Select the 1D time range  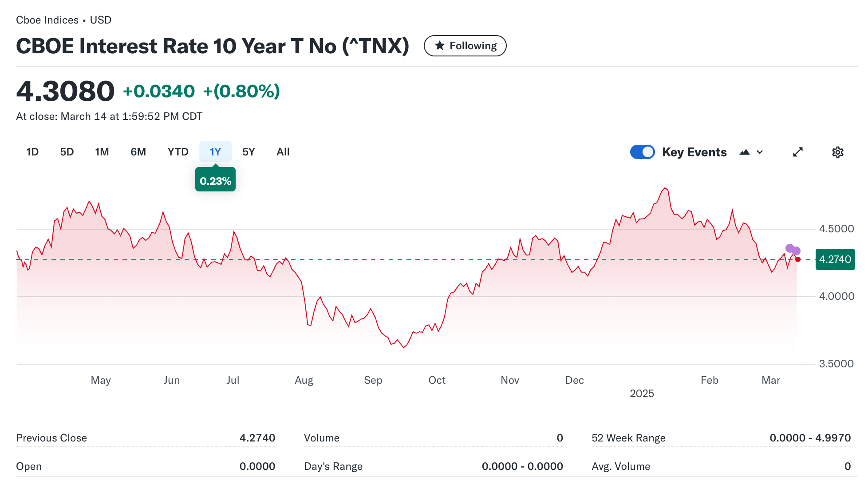(32, 152)
